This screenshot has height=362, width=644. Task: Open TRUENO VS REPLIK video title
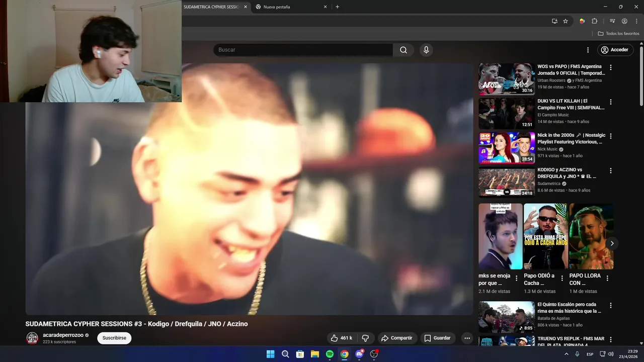click(571, 342)
